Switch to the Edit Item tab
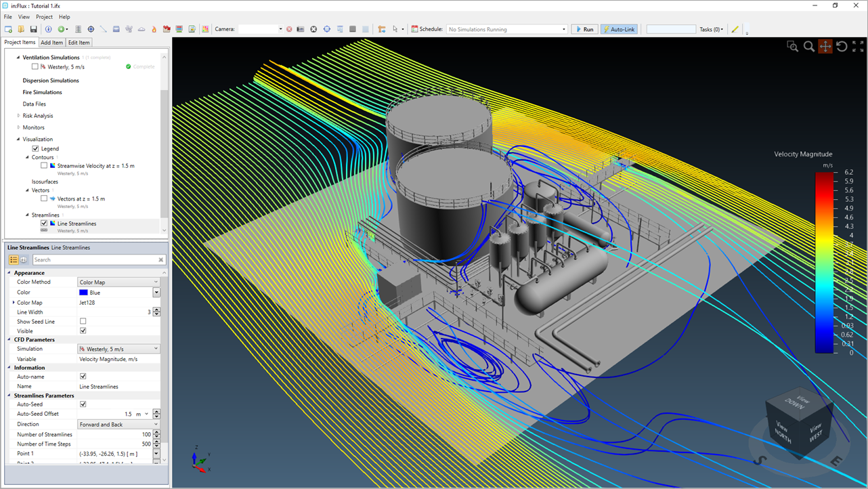This screenshot has height=489, width=868. 79,43
